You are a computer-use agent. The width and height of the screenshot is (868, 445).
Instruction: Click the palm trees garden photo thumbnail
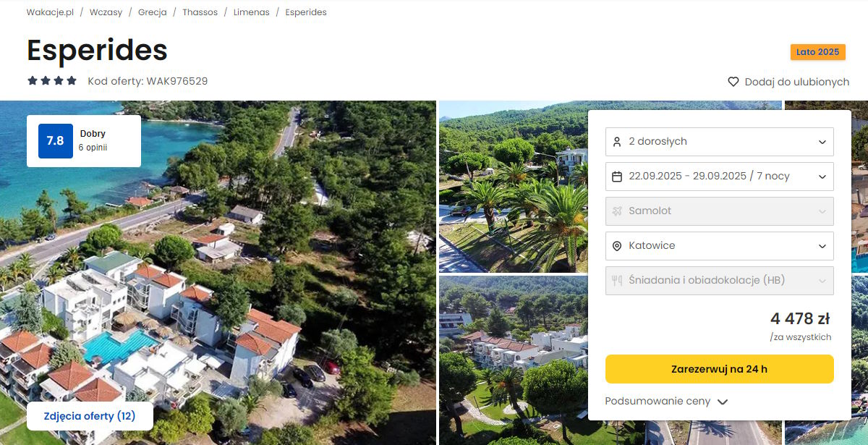tap(514, 188)
